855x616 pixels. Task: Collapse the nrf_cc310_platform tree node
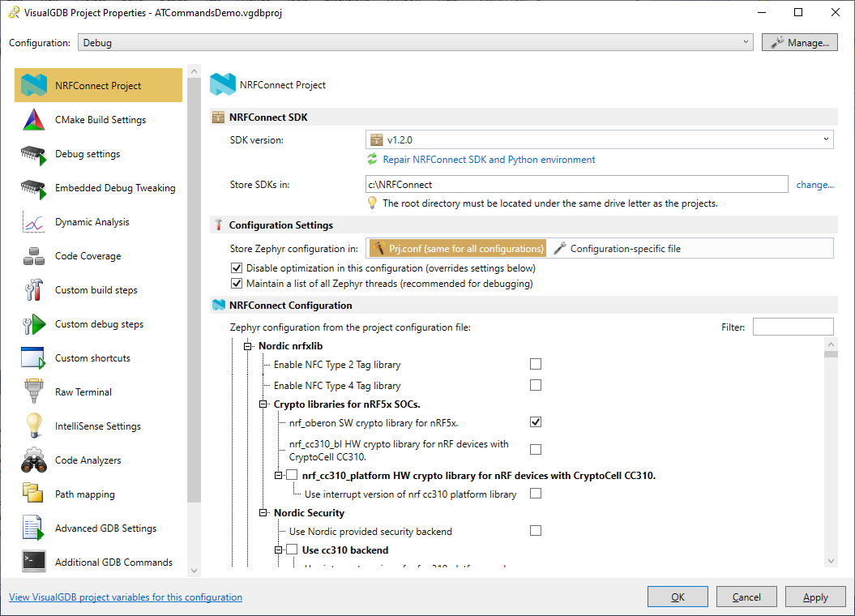[x=278, y=475]
